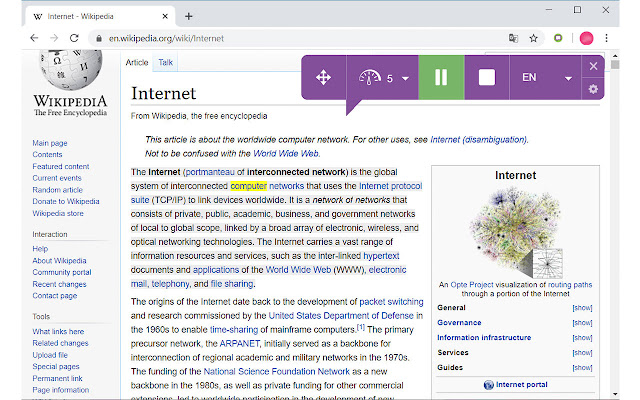Open About Wikipedia link

(59, 260)
